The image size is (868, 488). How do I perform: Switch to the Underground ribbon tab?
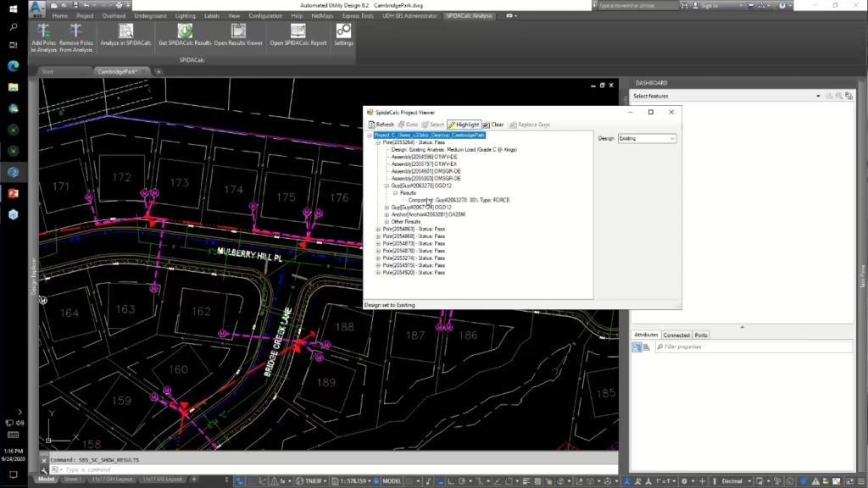pos(150,15)
